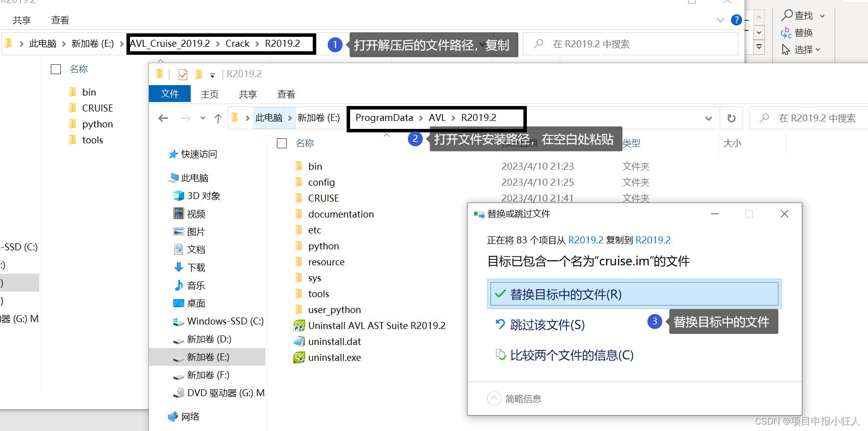Select Windows-SSD (C:) drive in navigation pane
Image resolution: width=868 pixels, height=431 pixels.
coord(218,321)
